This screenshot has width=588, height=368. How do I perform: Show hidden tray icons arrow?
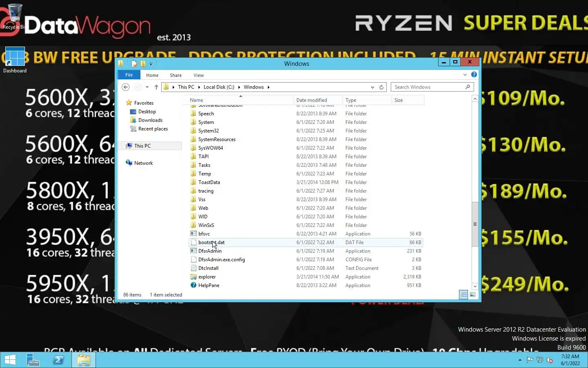pos(520,360)
